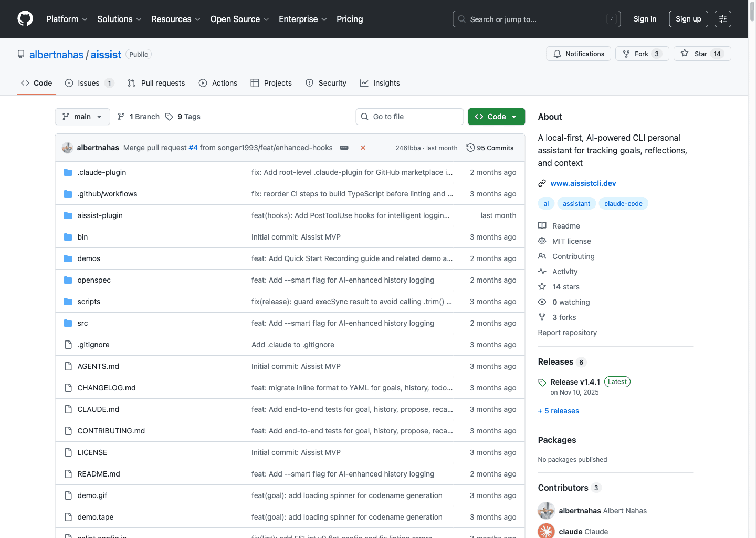Click the red failed CI status icon
The height and width of the screenshot is (538, 756).
363,148
